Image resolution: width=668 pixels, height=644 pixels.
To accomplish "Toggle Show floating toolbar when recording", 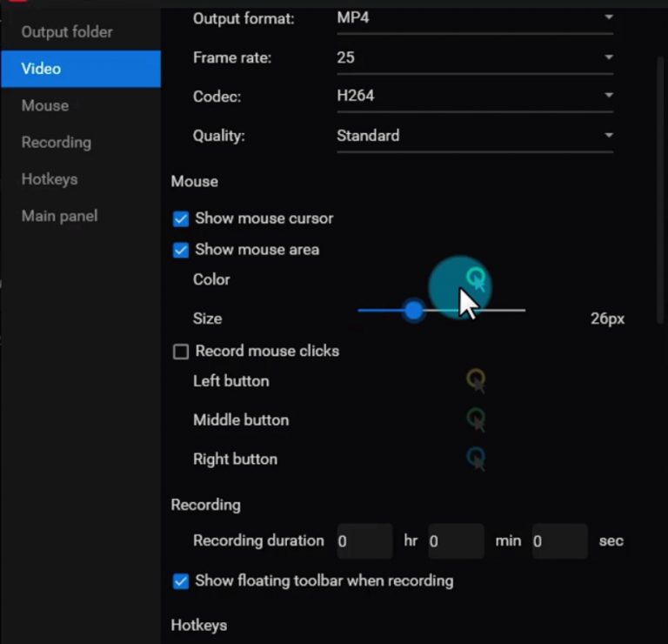I will click(181, 581).
